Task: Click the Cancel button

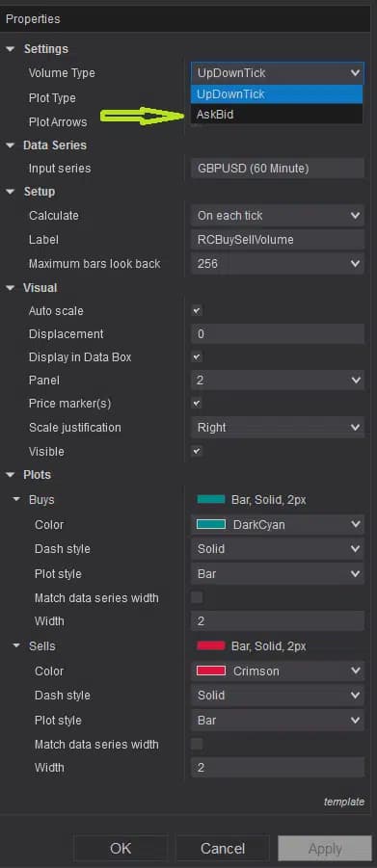Action: pyautogui.click(x=223, y=848)
